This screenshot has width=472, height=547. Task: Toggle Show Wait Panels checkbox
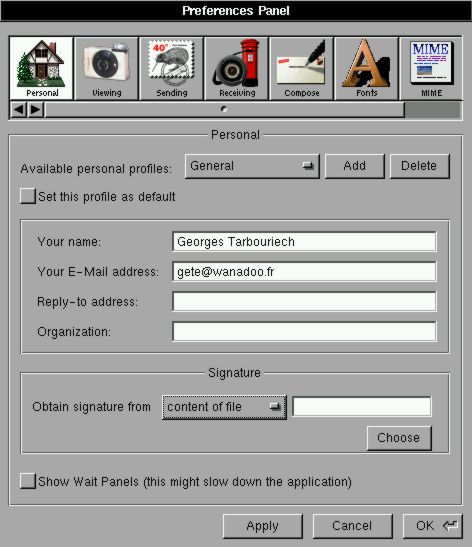[28, 481]
